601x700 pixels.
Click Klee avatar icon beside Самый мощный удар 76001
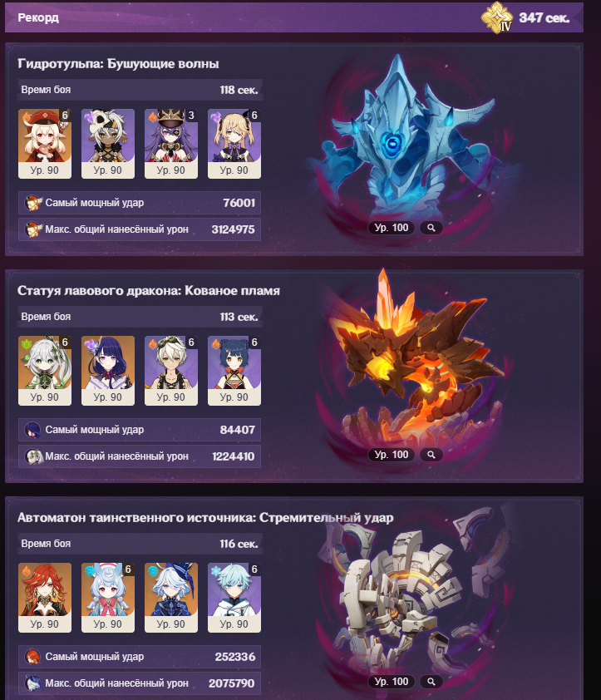pyautogui.click(x=33, y=203)
